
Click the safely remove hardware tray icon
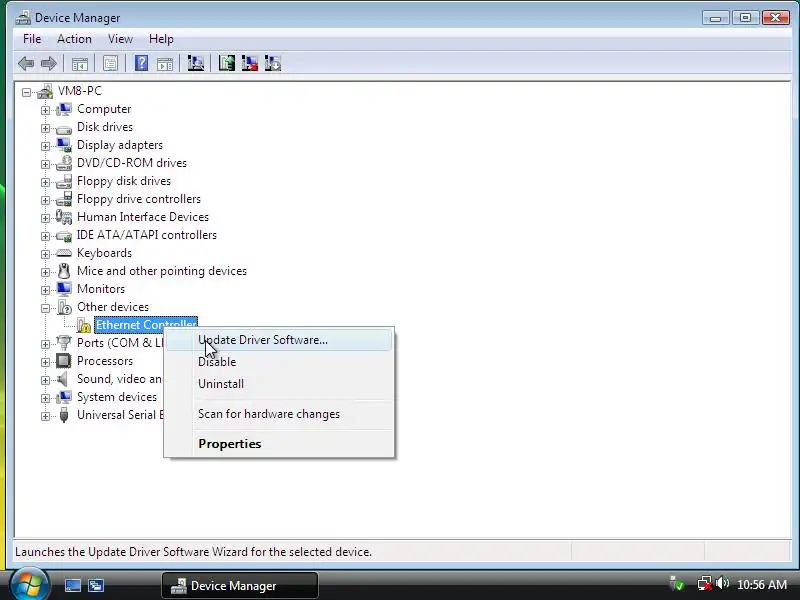coord(678,583)
